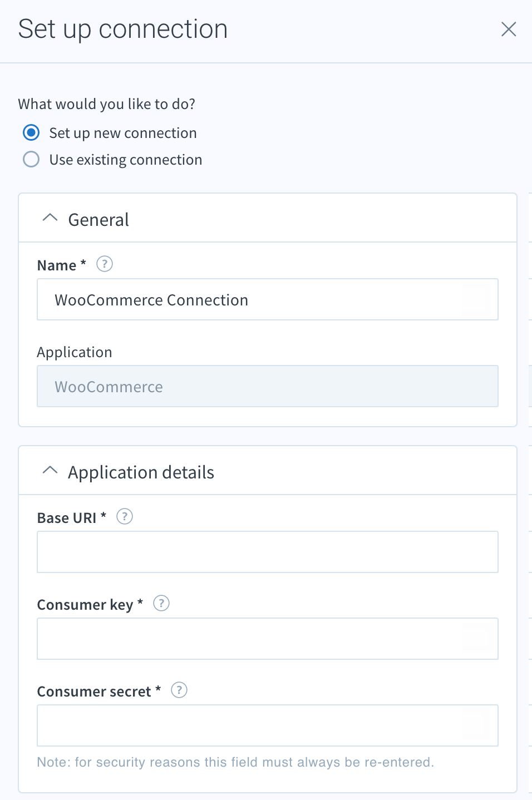Click into the Base URI text field
This screenshot has width=532, height=800.
pyautogui.click(x=268, y=552)
